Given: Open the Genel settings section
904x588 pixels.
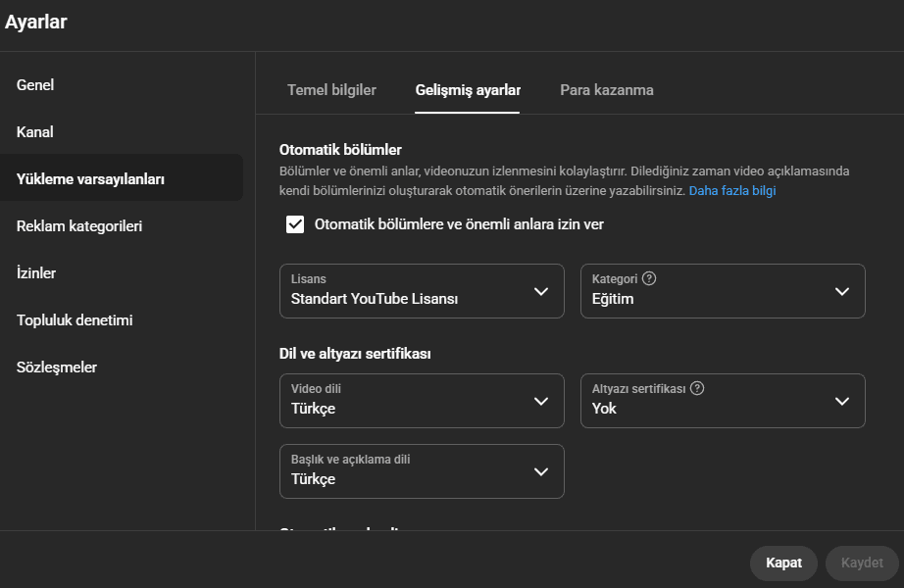Looking at the screenshot, I should [x=35, y=85].
